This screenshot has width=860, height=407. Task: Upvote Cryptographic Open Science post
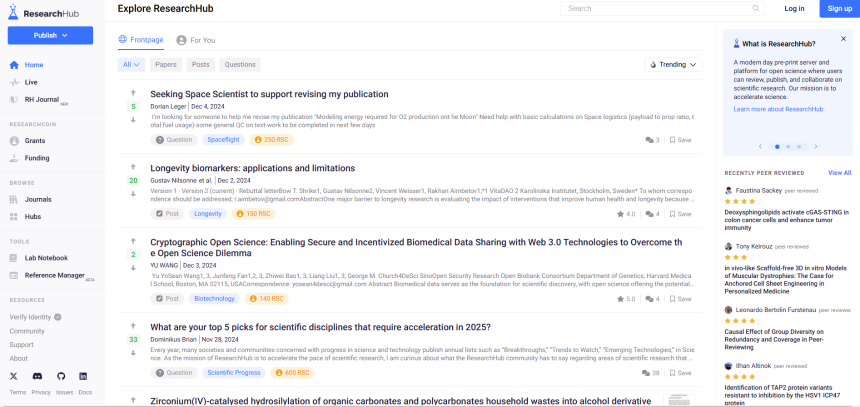pyautogui.click(x=133, y=241)
